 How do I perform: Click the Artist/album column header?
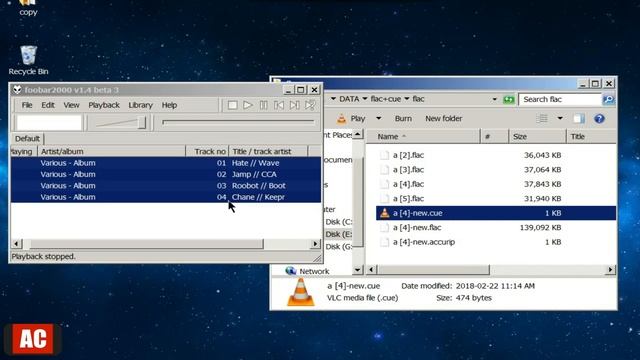(x=111, y=151)
